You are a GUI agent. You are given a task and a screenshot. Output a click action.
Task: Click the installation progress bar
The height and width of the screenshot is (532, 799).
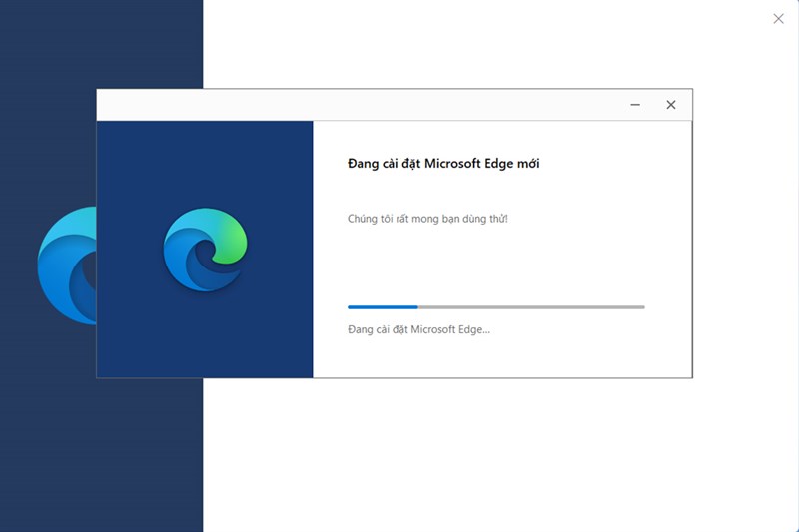[x=495, y=307]
